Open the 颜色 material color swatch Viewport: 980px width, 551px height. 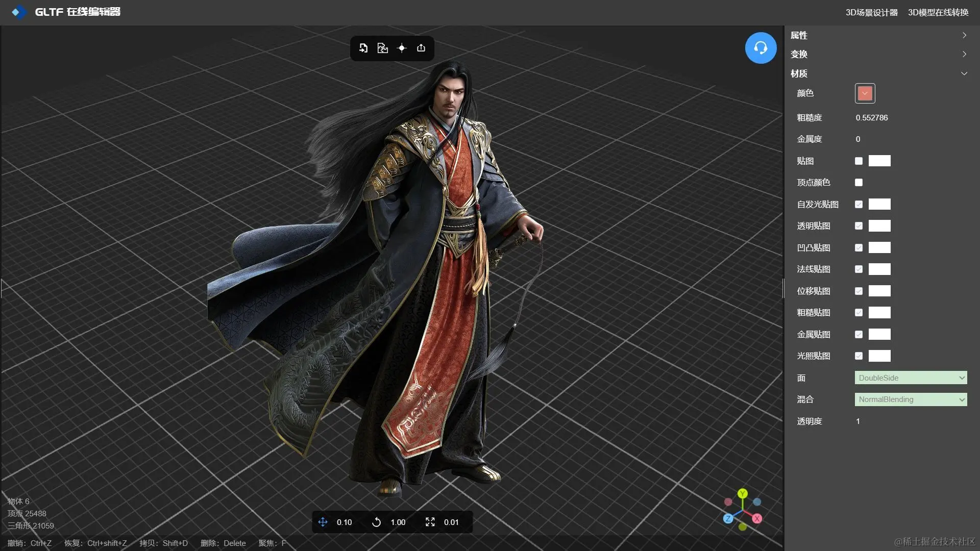click(865, 93)
